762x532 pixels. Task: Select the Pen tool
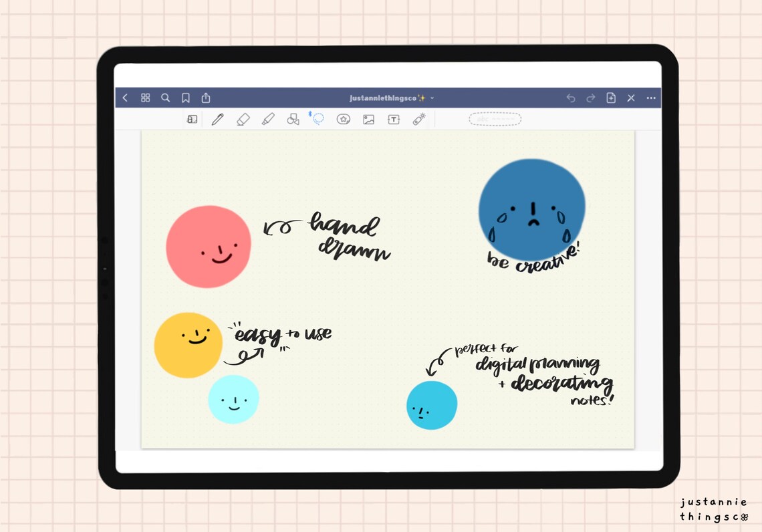217,118
